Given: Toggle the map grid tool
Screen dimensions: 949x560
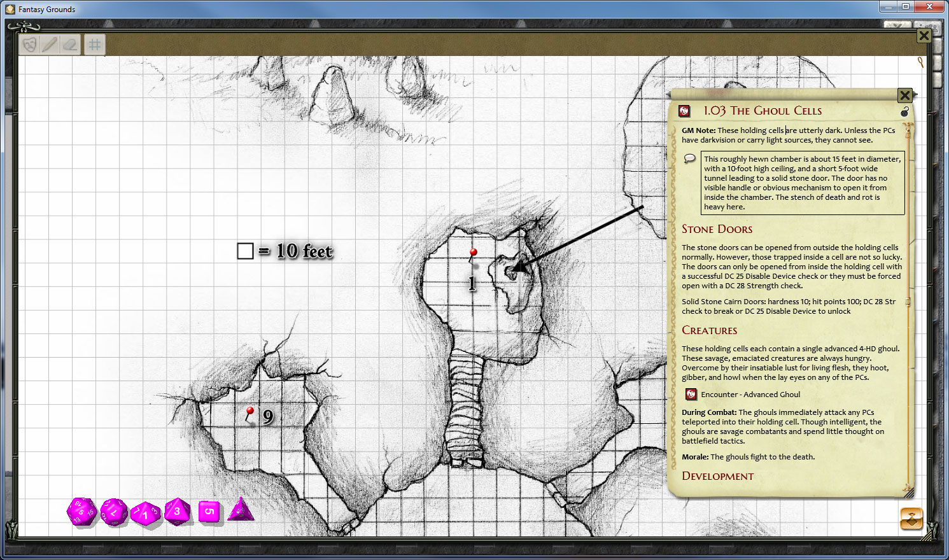Looking at the screenshot, I should (x=95, y=45).
